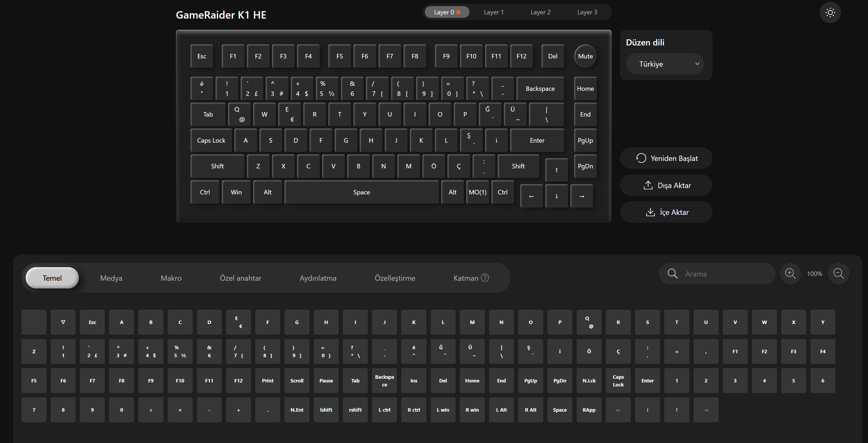Select the Enter key on keyboard layout
The height and width of the screenshot is (443, 868).
coord(537,140)
